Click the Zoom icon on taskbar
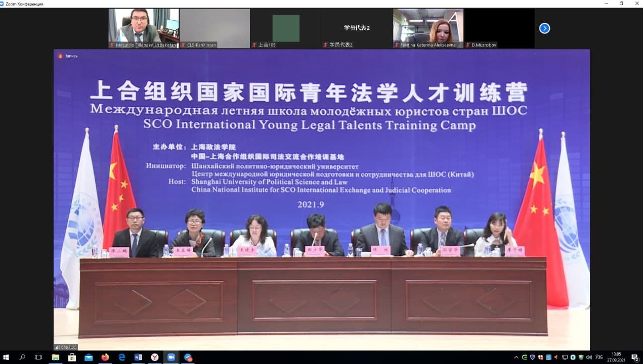This screenshot has width=643, height=364. (171, 357)
